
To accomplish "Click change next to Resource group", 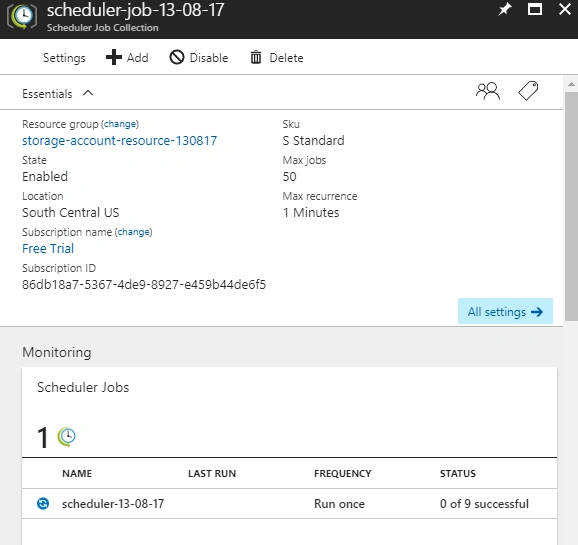I will pos(120,124).
